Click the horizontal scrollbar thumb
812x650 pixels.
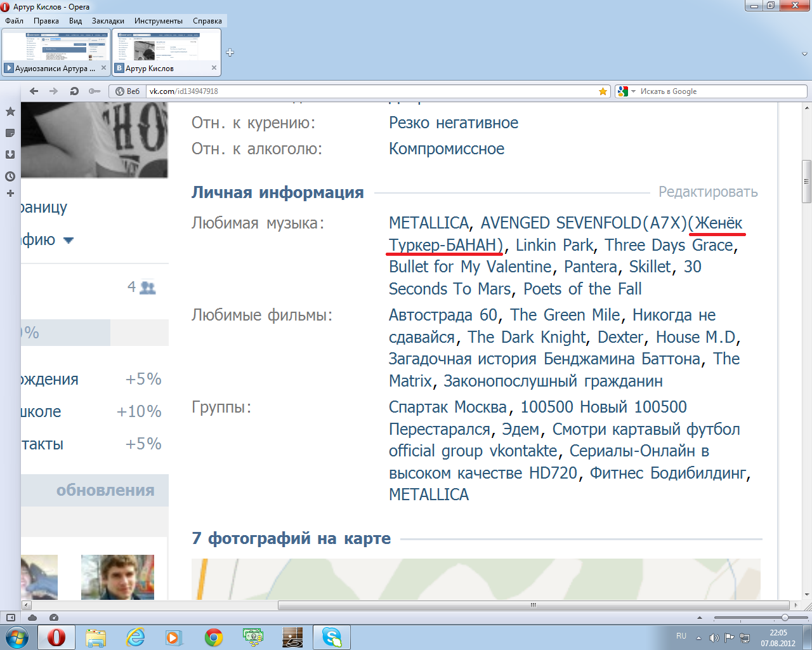pos(534,605)
